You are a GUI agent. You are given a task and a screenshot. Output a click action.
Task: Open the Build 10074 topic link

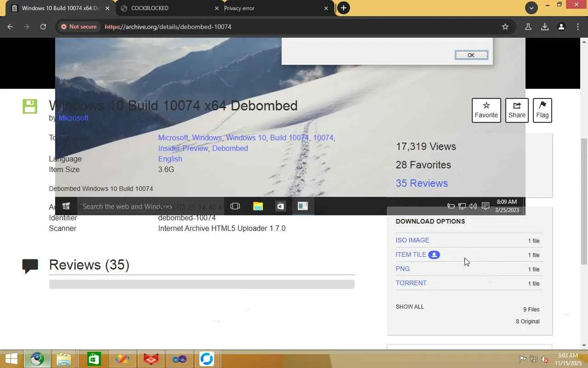[x=289, y=138]
